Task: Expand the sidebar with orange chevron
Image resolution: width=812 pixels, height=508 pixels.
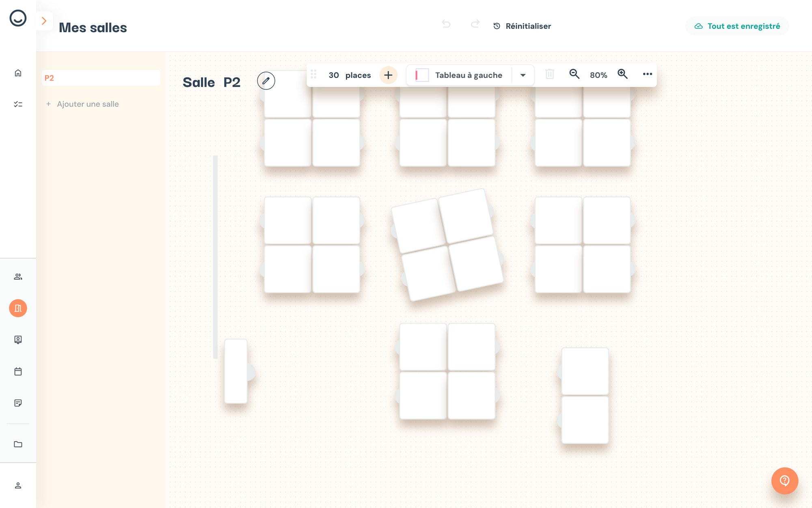Action: pyautogui.click(x=44, y=21)
